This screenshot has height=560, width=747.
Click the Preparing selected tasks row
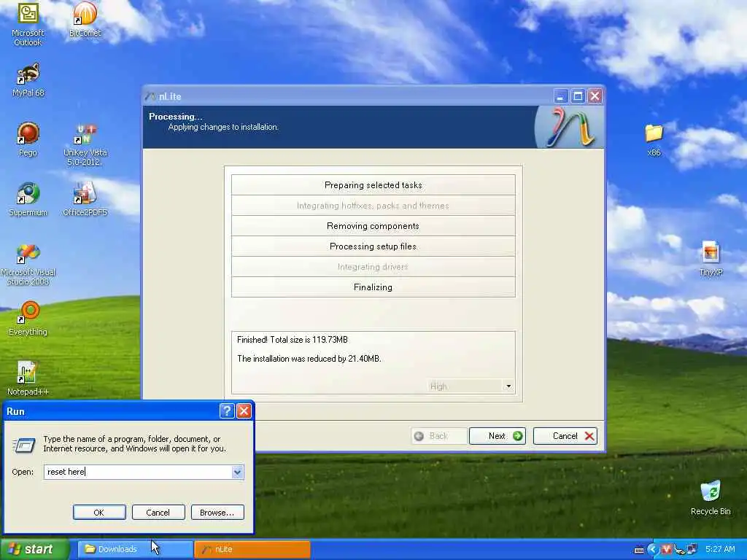click(x=373, y=184)
